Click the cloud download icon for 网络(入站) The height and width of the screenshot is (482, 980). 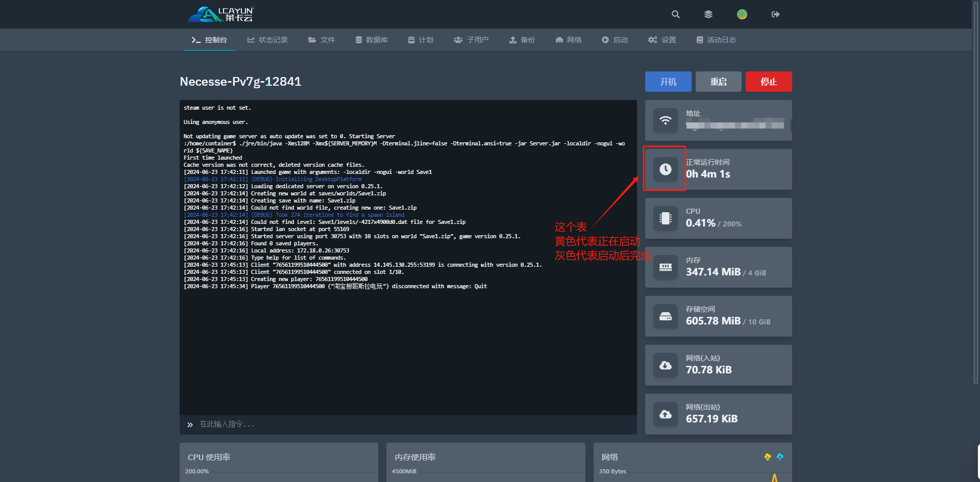click(x=666, y=365)
